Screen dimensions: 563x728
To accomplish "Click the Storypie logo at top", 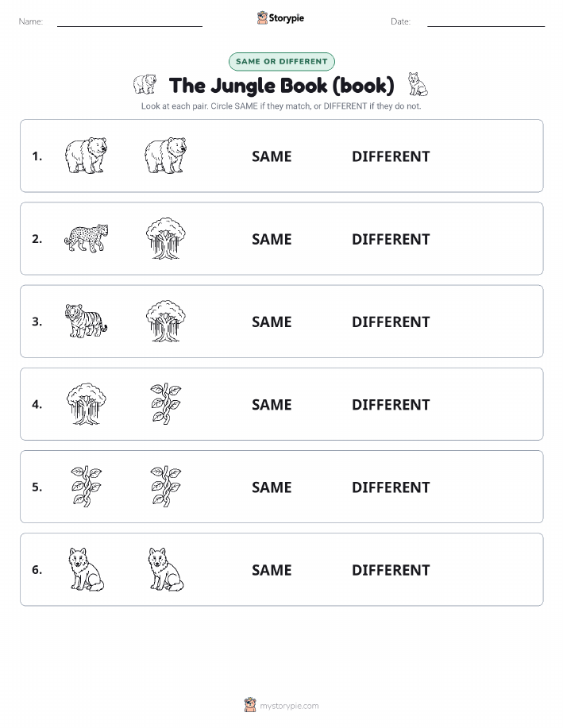I will 280,18.
